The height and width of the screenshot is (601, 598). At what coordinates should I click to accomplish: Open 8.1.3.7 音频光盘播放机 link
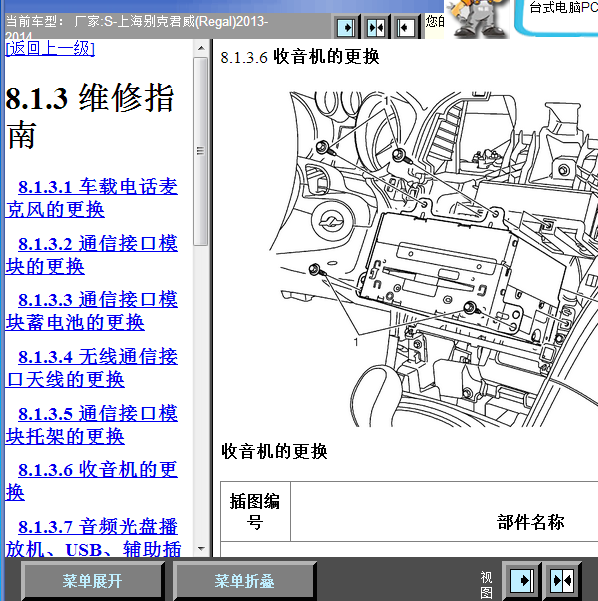(x=93, y=537)
